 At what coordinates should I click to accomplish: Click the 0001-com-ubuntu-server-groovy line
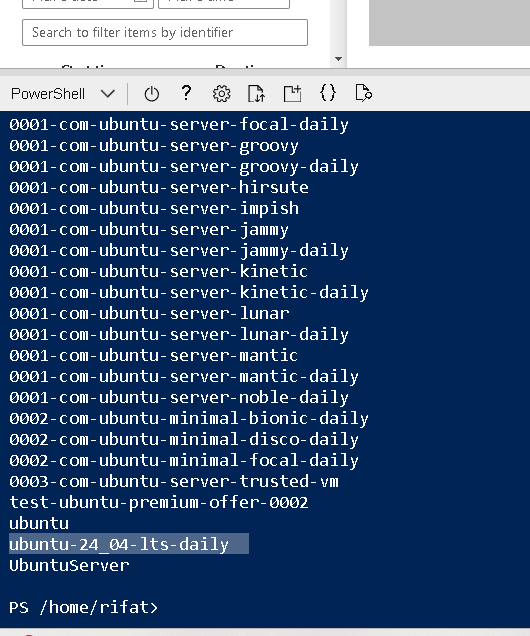click(154, 145)
